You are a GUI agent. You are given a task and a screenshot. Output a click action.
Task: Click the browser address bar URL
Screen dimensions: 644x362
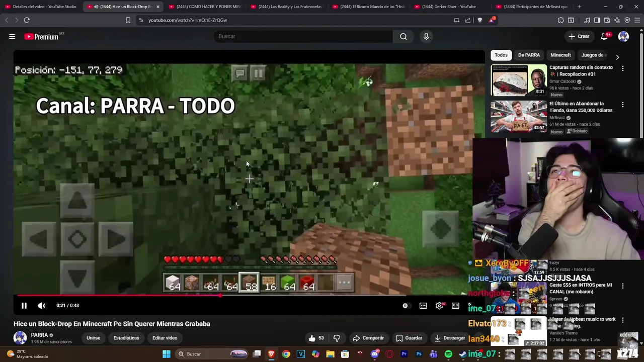point(188,20)
